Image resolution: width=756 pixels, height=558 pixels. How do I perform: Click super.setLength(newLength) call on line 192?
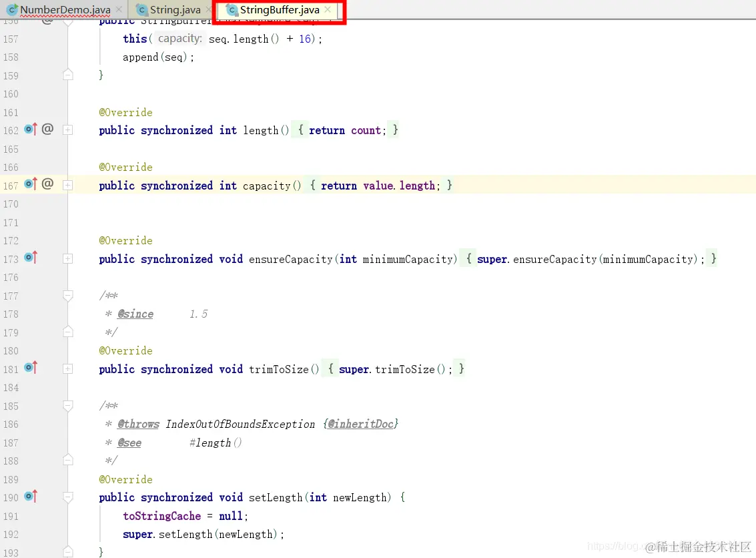203,535
